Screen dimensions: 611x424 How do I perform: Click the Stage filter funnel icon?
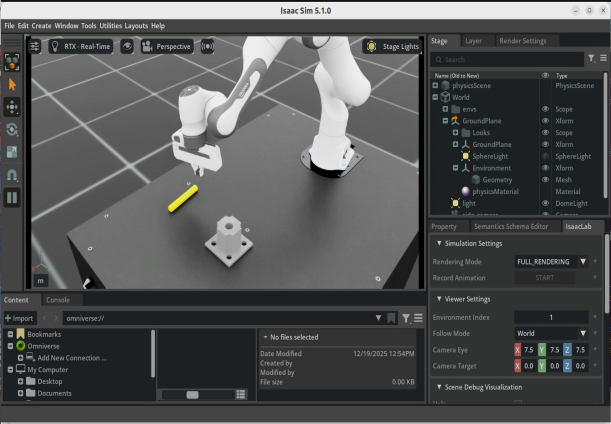click(589, 60)
